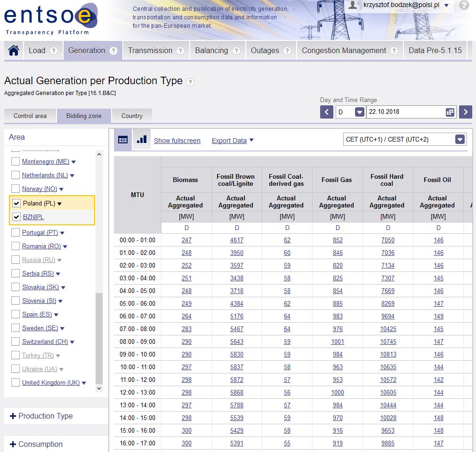The image size is (476, 452).
Task: Open help for the Generation menu
Action: tap(113, 51)
